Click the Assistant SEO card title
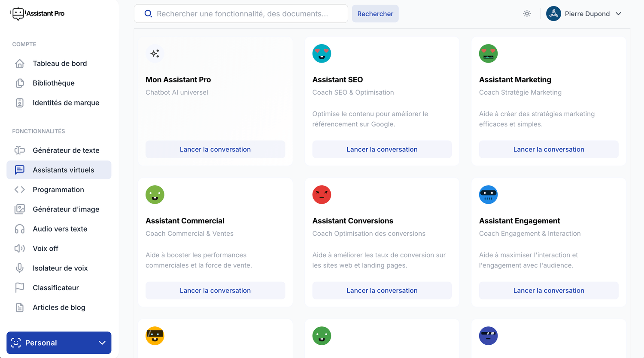 [x=337, y=80]
